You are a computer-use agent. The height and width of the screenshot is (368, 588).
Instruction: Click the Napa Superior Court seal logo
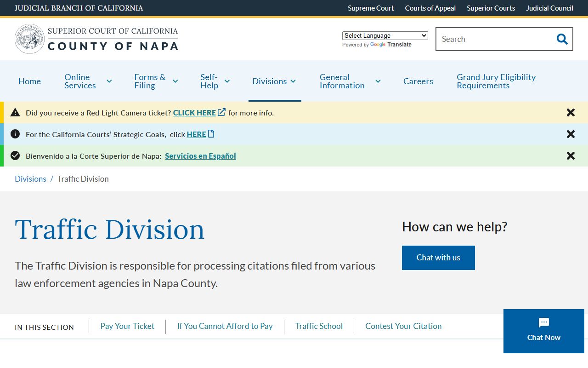30,39
